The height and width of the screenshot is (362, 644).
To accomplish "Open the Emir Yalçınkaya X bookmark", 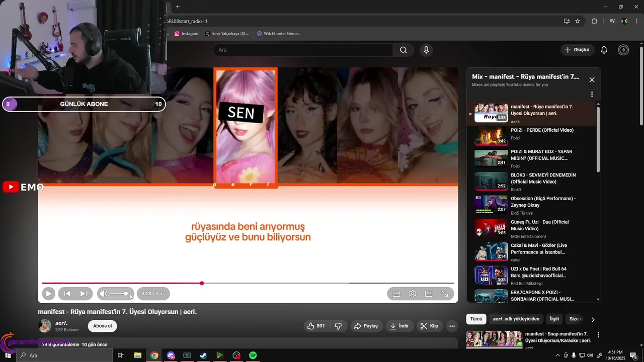I will [x=227, y=34].
